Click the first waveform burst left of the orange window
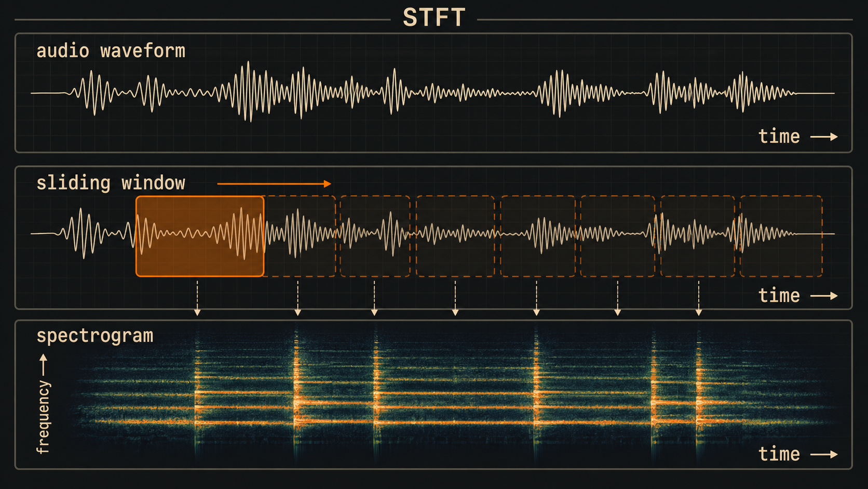This screenshot has height=489, width=868. coord(83,233)
